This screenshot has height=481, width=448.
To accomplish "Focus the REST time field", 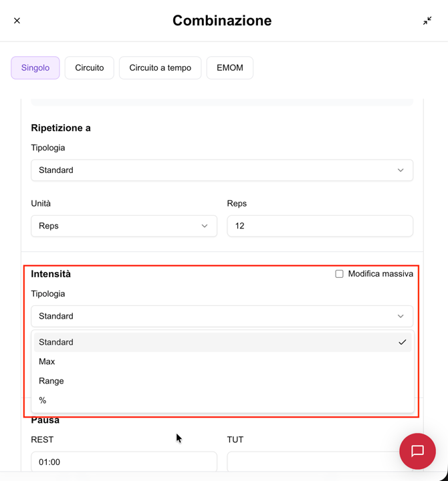I will [124, 462].
